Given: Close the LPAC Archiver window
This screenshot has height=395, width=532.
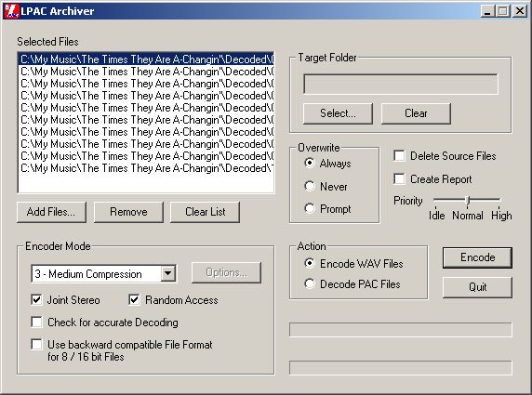Looking at the screenshot, I should click(520, 11).
